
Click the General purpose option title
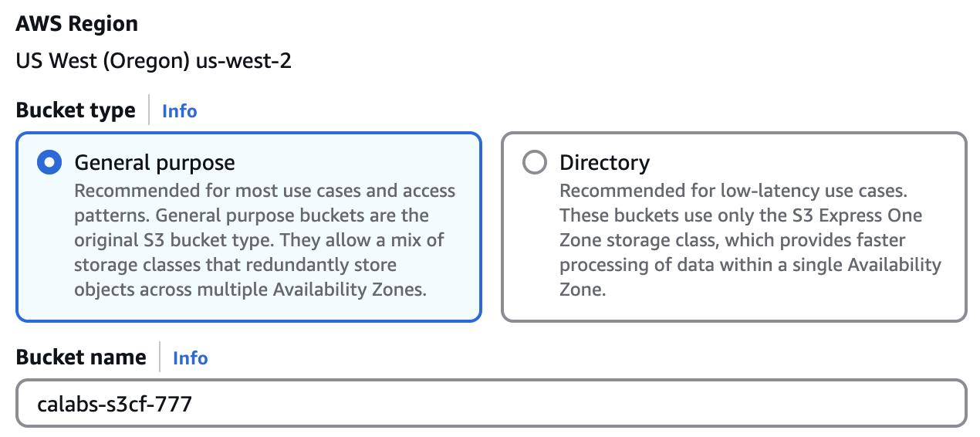click(x=154, y=163)
